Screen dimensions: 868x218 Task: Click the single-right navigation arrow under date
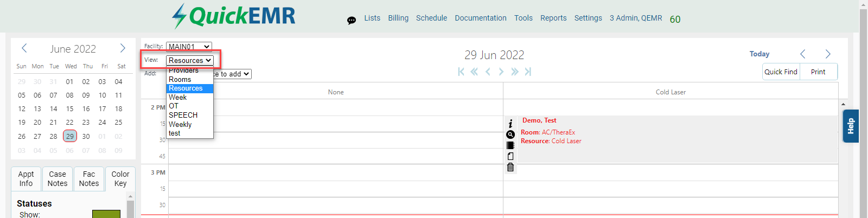501,72
